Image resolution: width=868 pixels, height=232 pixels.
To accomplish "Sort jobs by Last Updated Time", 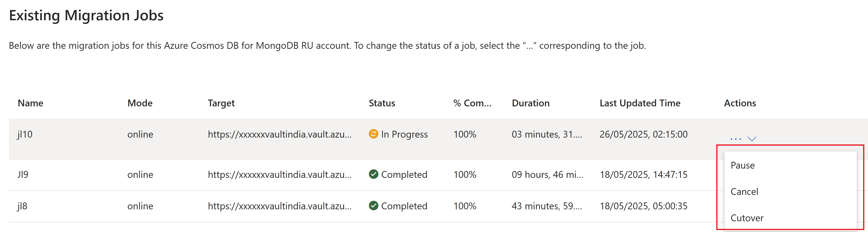I will coord(640,103).
